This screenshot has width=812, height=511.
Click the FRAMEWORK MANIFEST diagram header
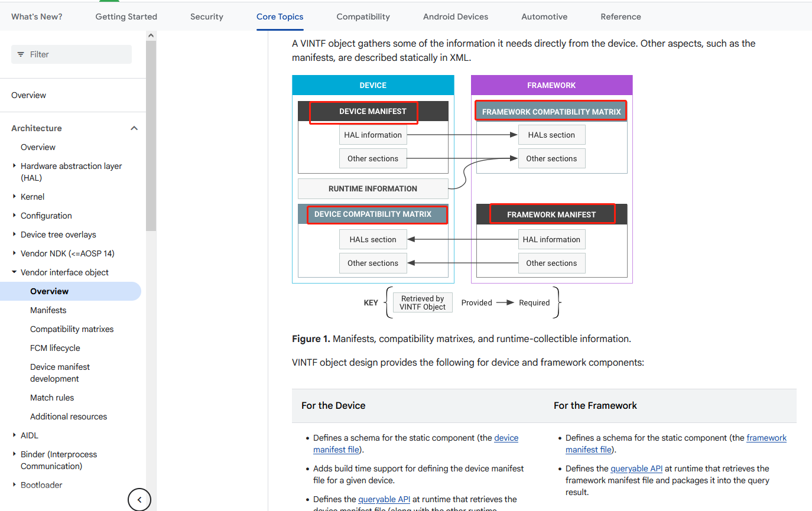(x=551, y=214)
